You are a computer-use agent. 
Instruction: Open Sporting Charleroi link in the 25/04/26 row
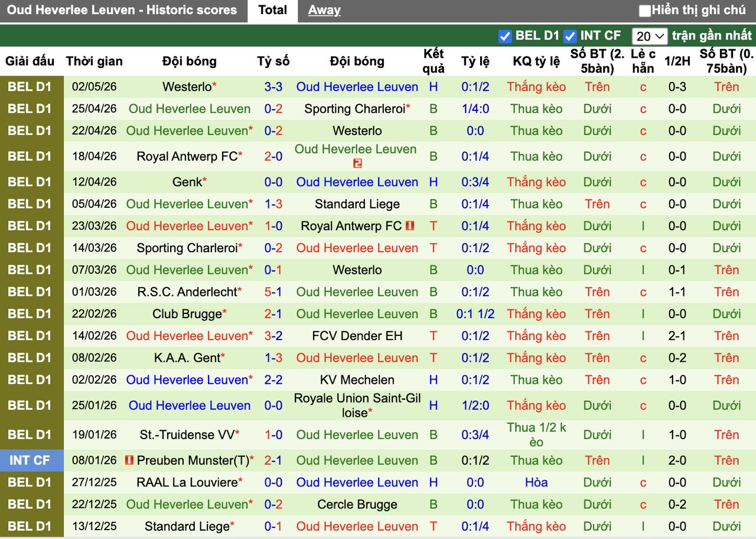(356, 109)
